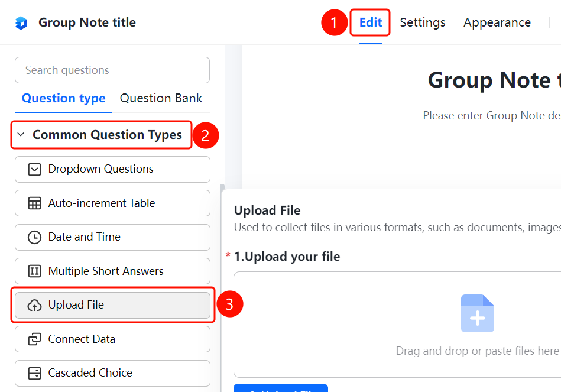
Task: Switch to the Edit tab
Action: [x=370, y=22]
